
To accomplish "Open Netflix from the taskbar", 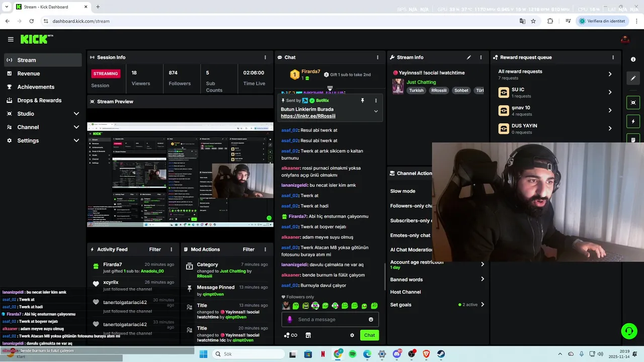I will tap(323, 354).
